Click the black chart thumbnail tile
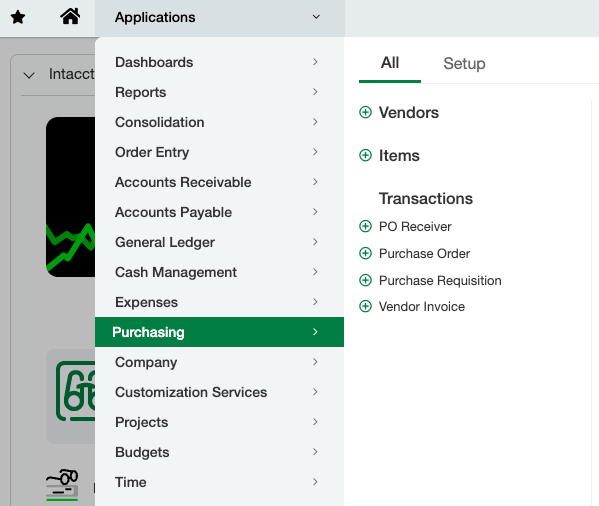The image size is (599, 506). click(71, 197)
